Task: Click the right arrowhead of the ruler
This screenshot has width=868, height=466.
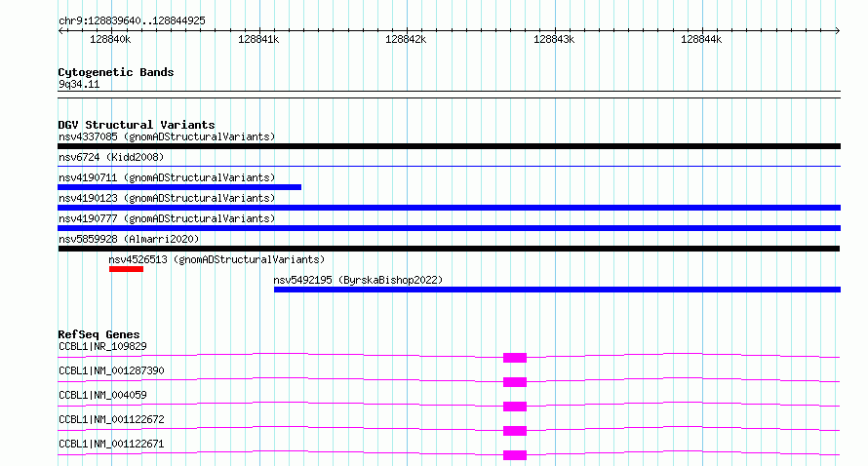Action: 838,30
